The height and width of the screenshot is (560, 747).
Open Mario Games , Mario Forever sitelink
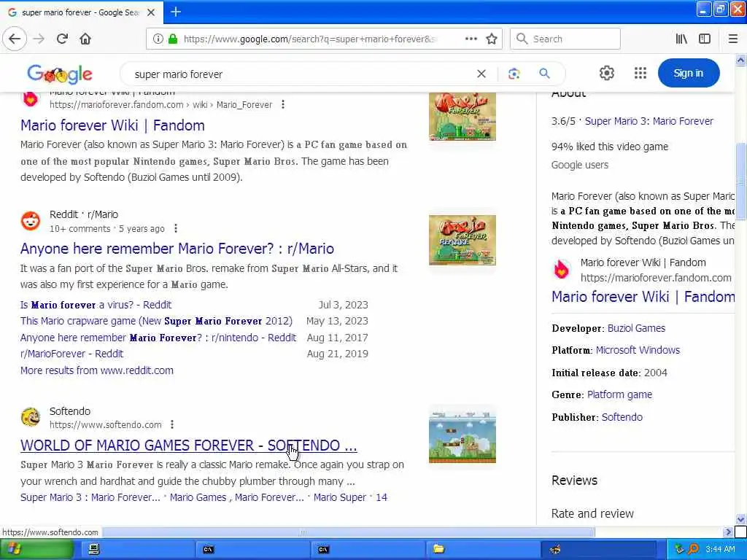pos(237,497)
